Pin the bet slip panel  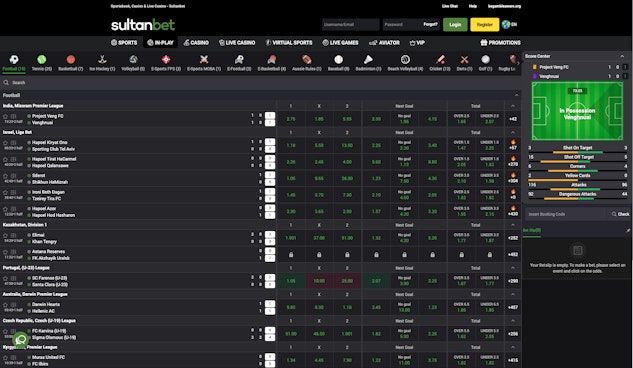(x=628, y=230)
